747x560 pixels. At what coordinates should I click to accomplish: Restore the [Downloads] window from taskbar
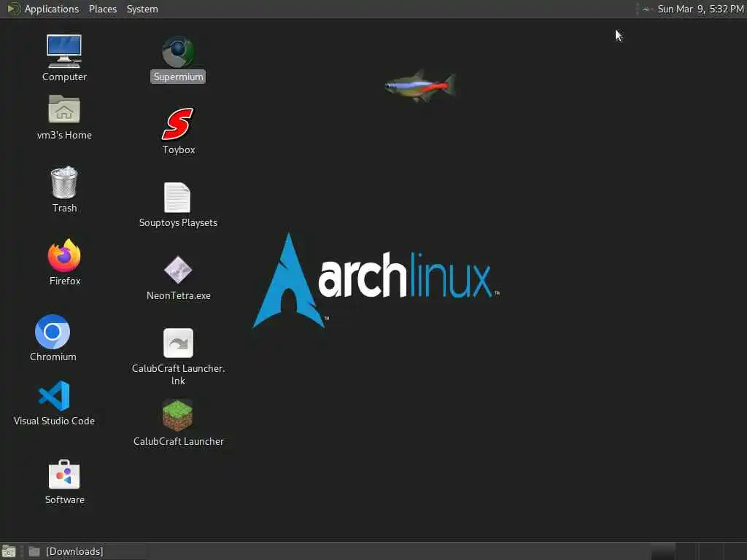(x=86, y=551)
